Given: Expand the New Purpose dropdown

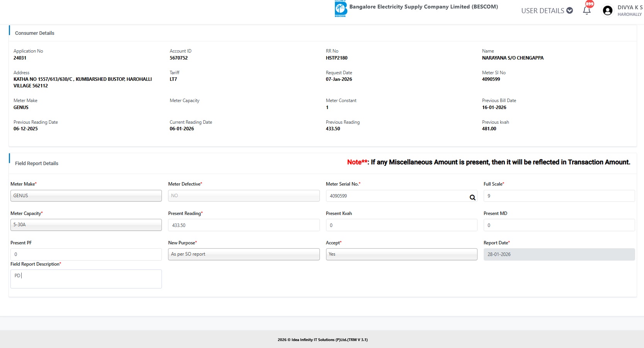Looking at the screenshot, I should point(243,254).
